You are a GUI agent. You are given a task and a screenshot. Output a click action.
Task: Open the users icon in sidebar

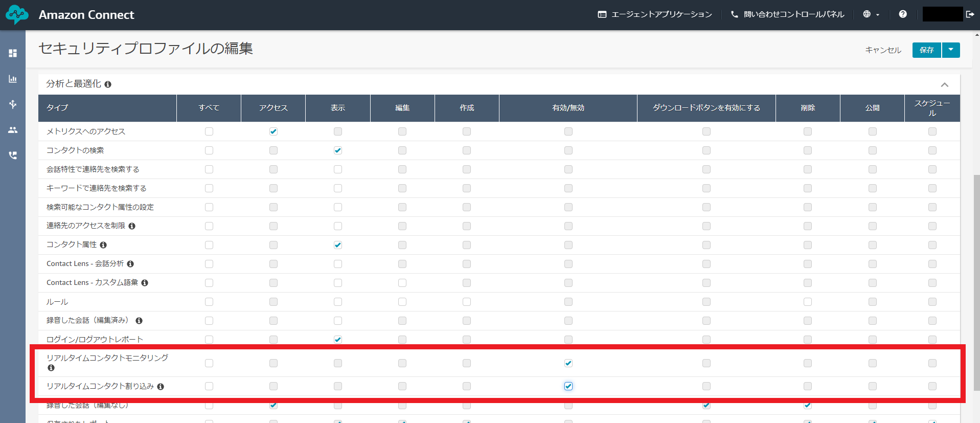click(13, 130)
